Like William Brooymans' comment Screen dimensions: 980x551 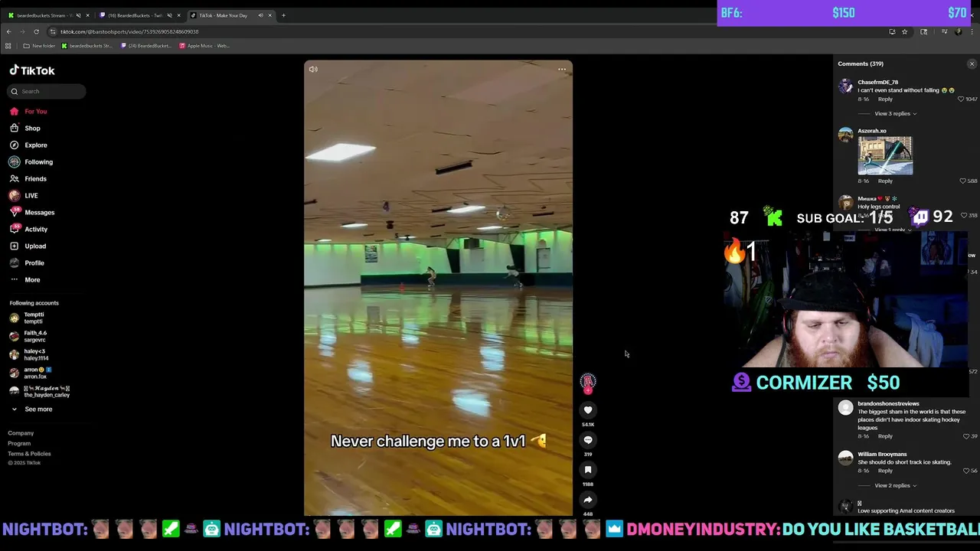coord(965,471)
